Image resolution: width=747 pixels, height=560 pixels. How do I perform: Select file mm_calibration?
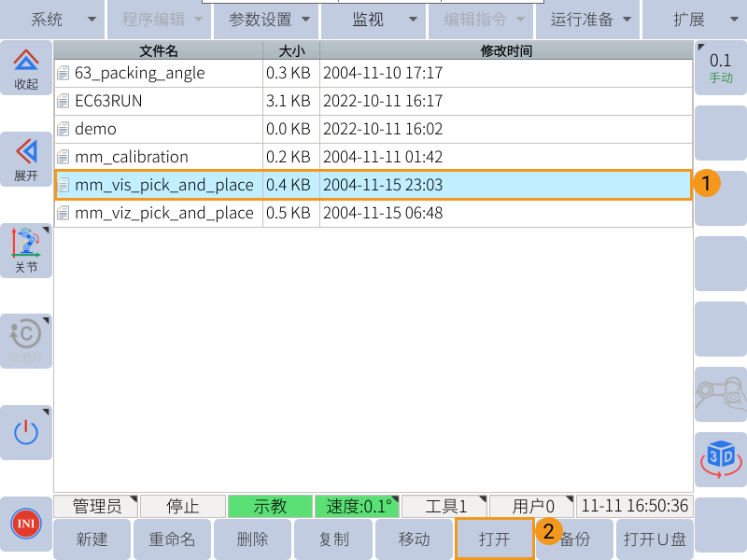[x=373, y=157]
